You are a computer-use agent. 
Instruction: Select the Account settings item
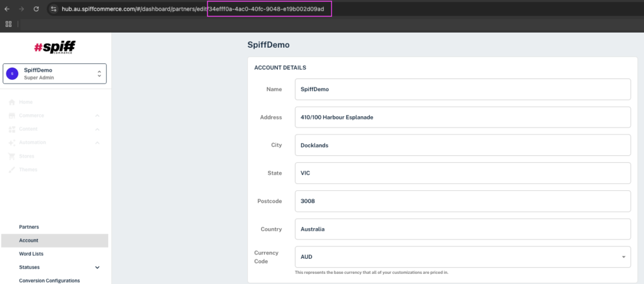[55, 241]
